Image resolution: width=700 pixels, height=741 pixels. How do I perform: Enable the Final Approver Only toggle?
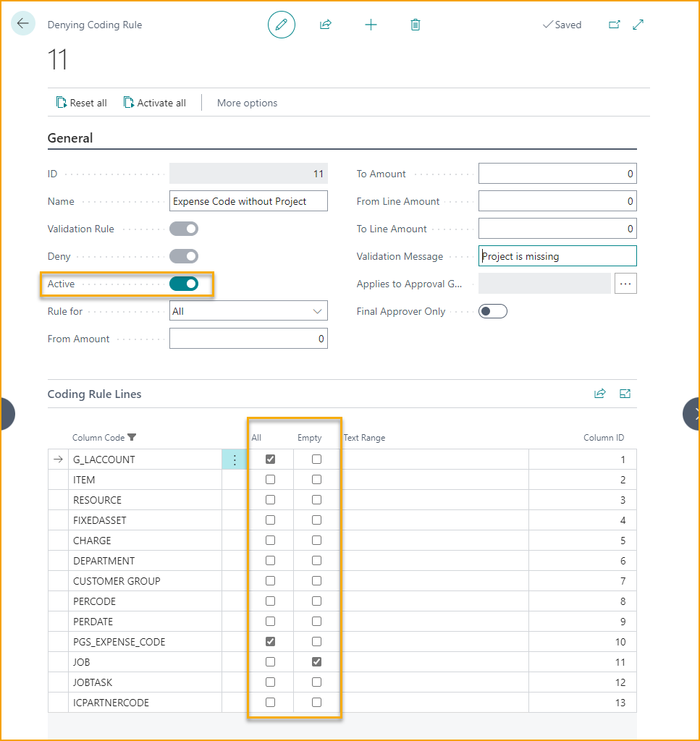click(493, 311)
